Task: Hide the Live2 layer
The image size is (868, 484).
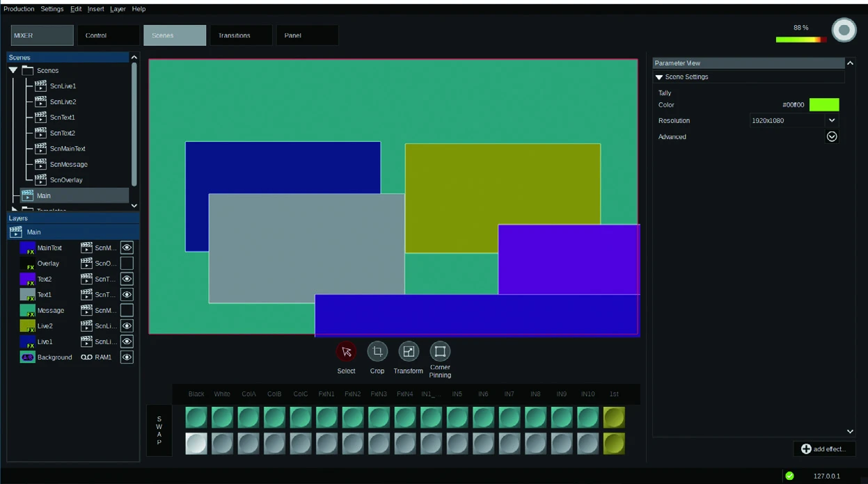Action: 127,325
